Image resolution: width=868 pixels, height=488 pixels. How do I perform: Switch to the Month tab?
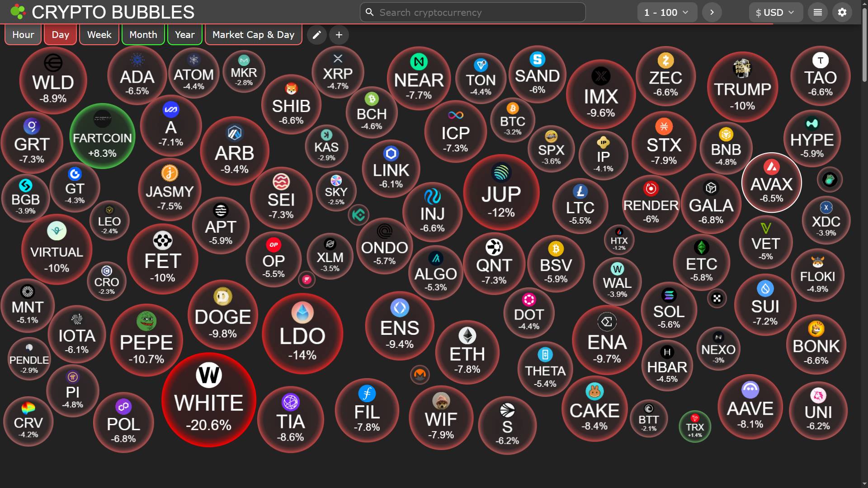coord(143,35)
